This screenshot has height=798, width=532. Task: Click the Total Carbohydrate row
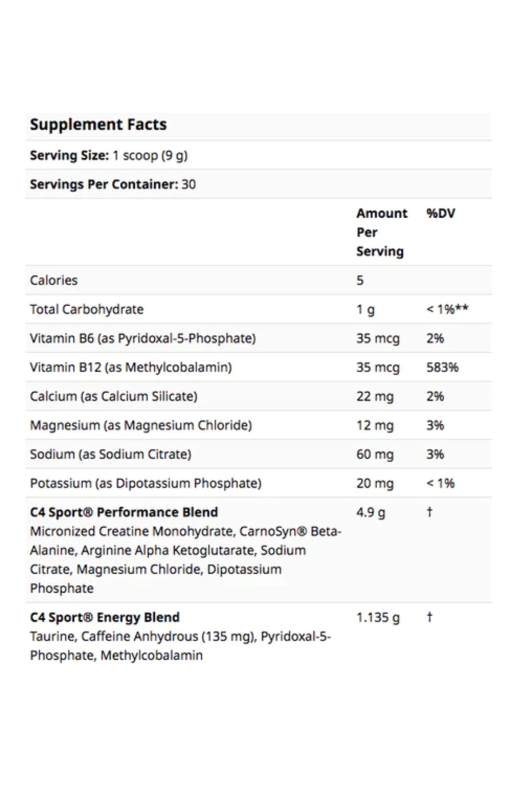[x=258, y=309]
